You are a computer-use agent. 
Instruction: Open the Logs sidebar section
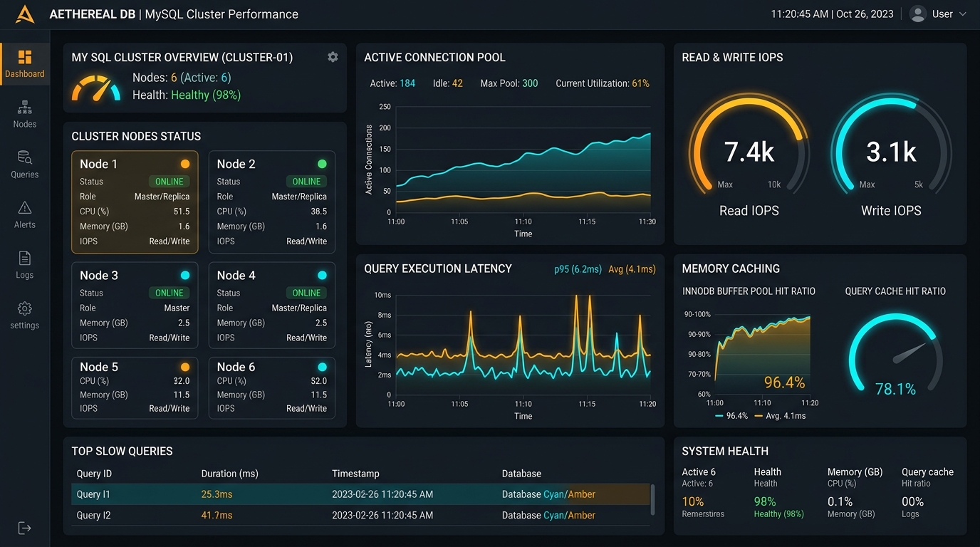pos(25,265)
